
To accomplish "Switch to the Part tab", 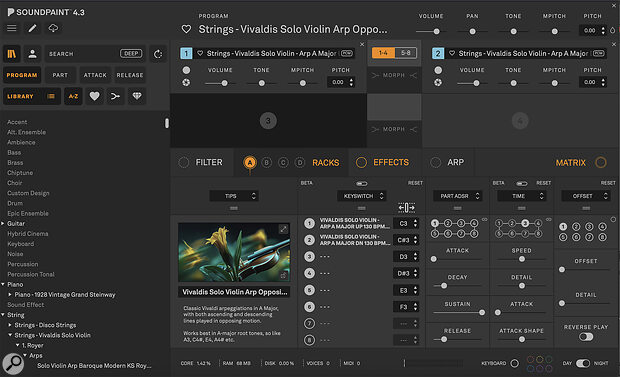I will coord(60,75).
